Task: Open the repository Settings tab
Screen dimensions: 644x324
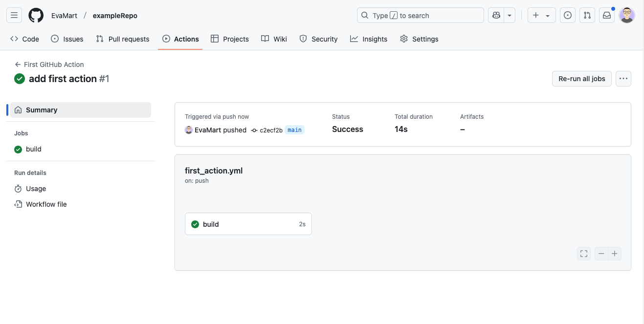Action: [419, 39]
